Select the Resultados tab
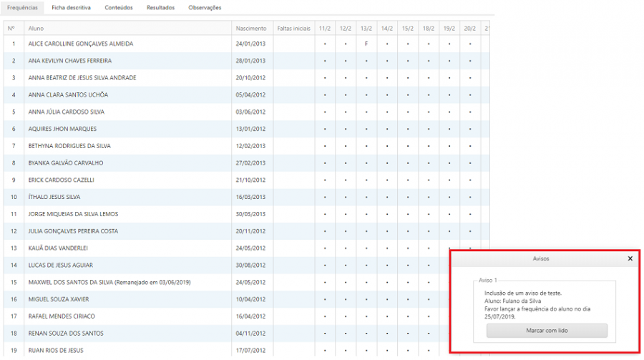 [160, 8]
